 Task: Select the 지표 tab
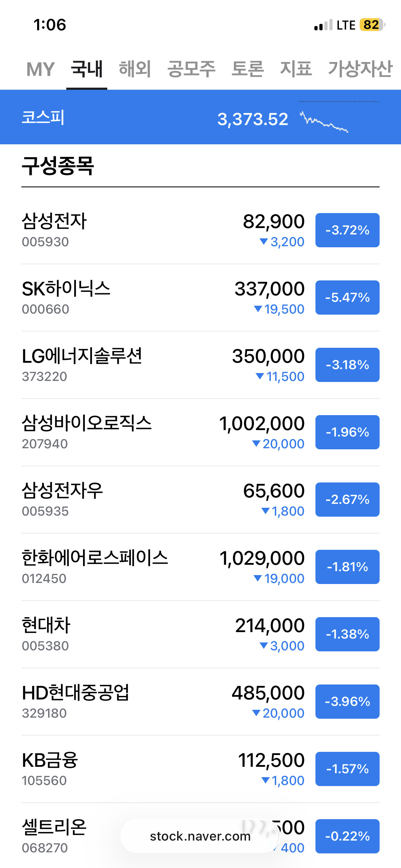click(x=296, y=69)
